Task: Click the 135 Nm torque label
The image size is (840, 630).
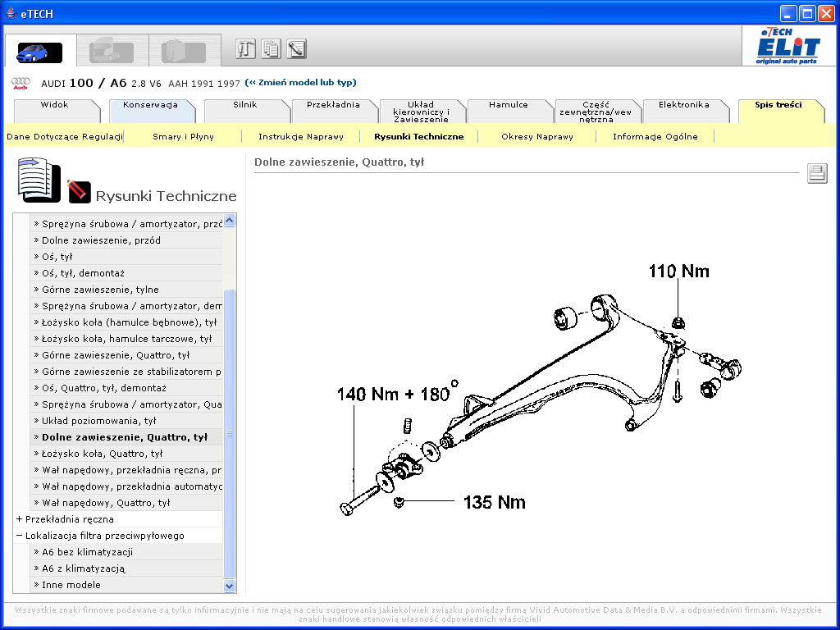Action: pos(494,502)
